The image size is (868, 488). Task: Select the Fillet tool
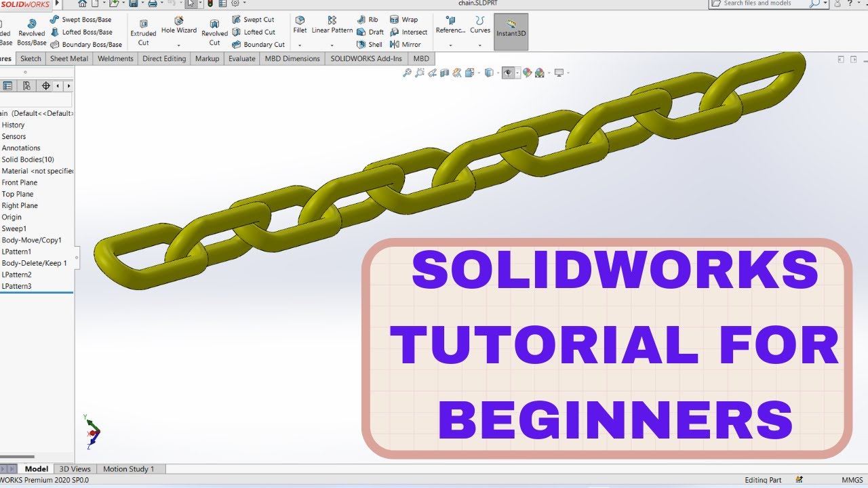tap(300, 25)
